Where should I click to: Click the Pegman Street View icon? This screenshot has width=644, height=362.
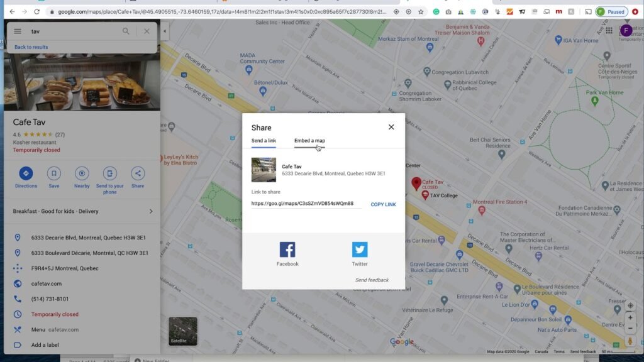pos(630,341)
